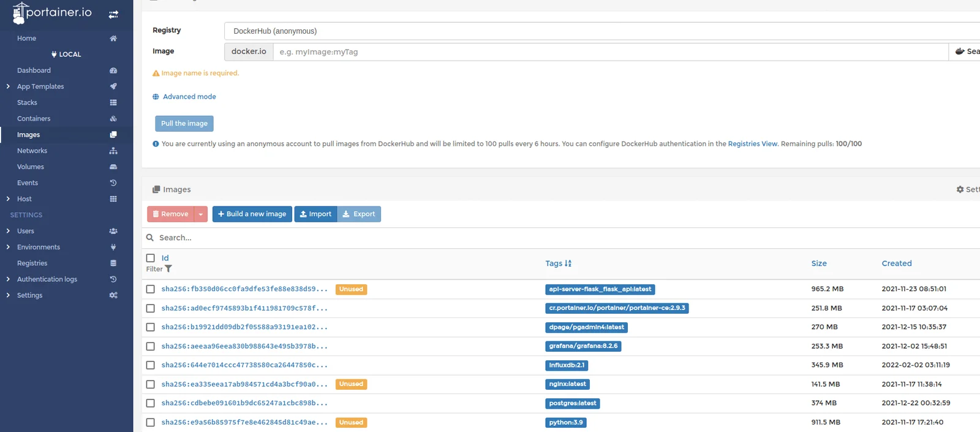Viewport: 980px width, 432px height.
Task: Sort by the Size column header
Action: click(819, 263)
